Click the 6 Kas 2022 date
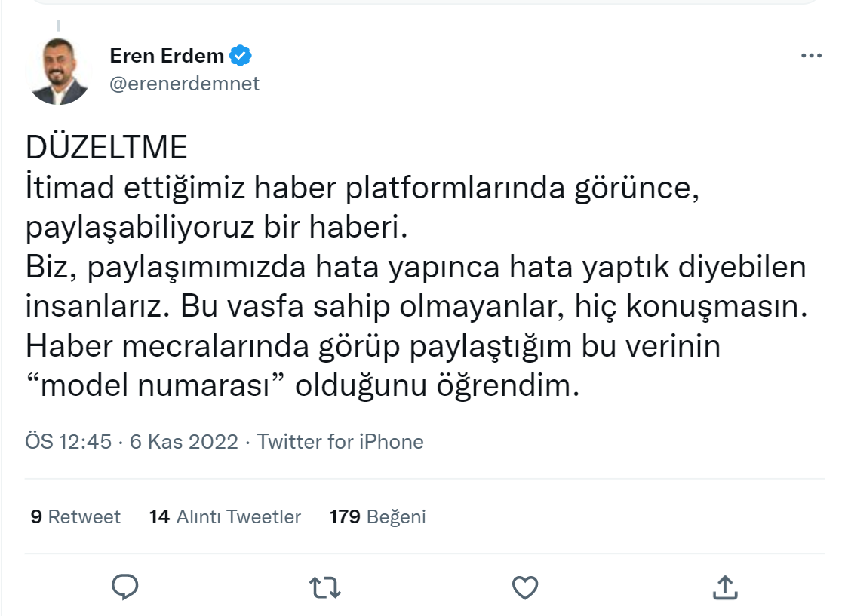 184,441
